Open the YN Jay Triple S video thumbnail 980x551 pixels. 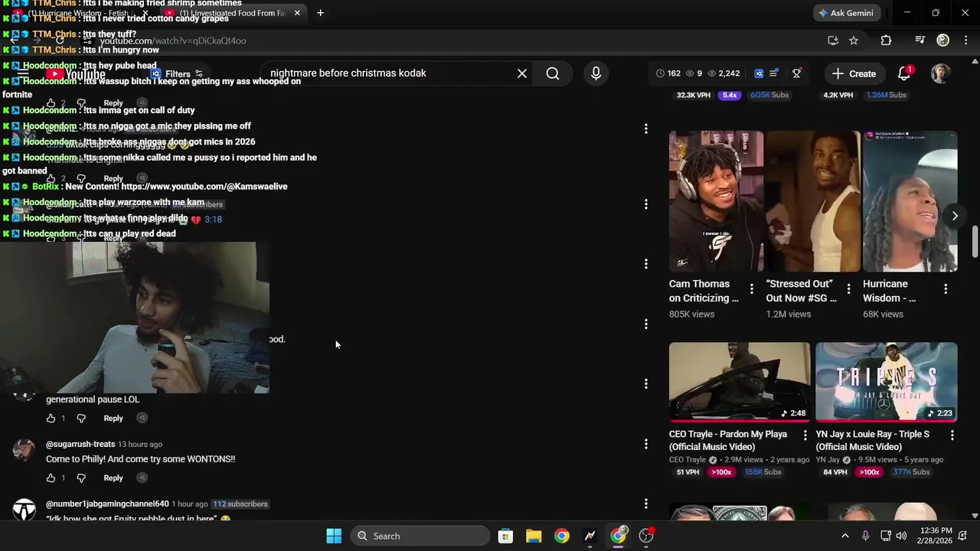click(886, 382)
